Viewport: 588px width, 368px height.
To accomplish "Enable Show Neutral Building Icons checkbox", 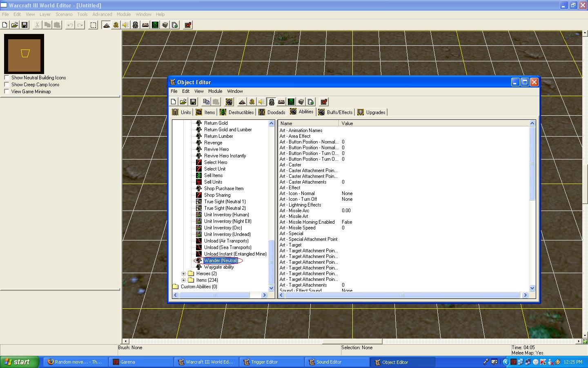I will [x=7, y=77].
